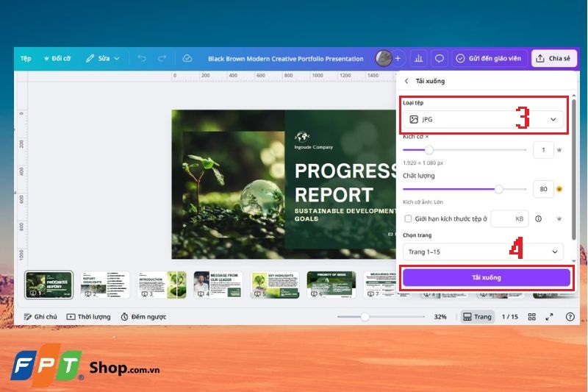
Task: Open the Sửa editing mode dropdown
Action: [102, 59]
